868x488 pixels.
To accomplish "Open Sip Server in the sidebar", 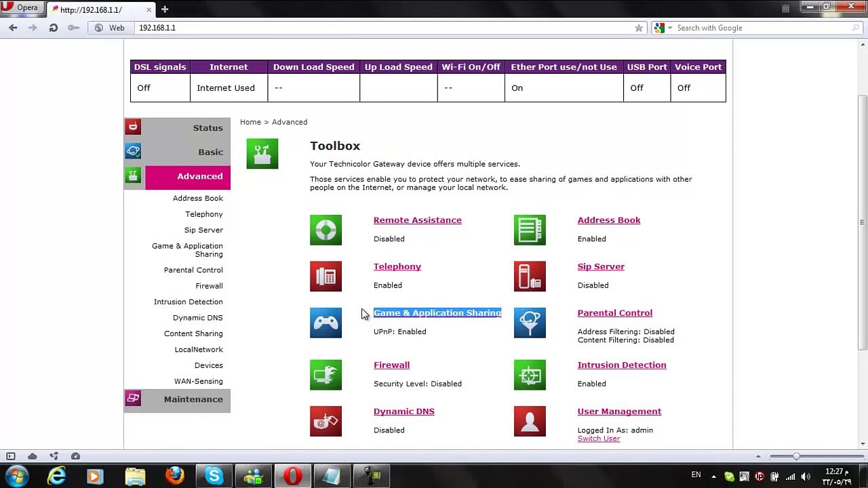I will click(203, 230).
